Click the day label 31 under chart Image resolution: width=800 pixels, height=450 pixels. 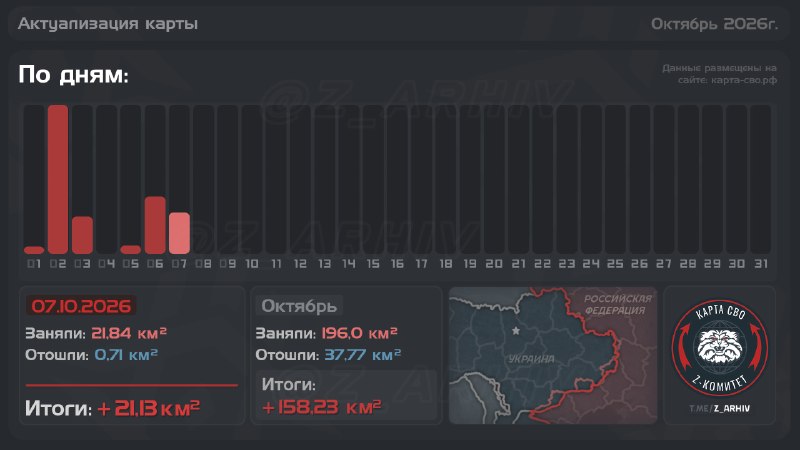[761, 264]
